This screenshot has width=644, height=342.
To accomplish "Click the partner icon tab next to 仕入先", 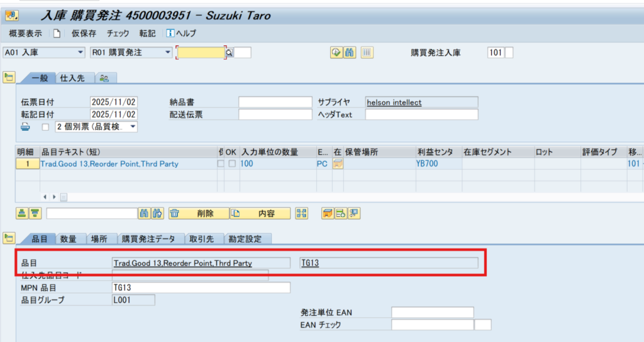I will 104,78.
